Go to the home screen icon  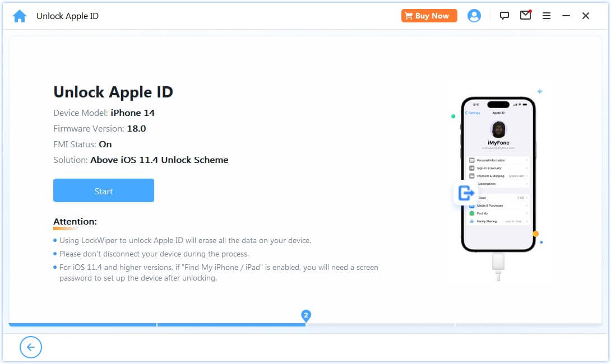[x=20, y=16]
